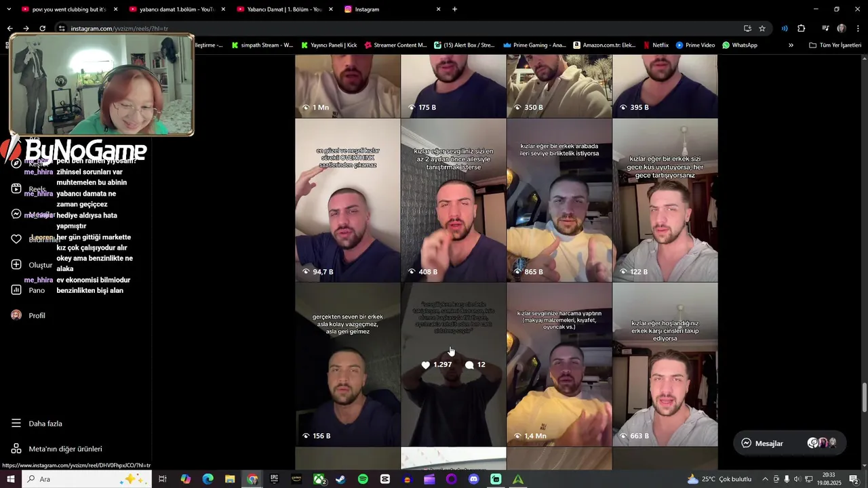The width and height of the screenshot is (868, 488).
Task: Show hidden system tray icons chevron
Action: (766, 479)
